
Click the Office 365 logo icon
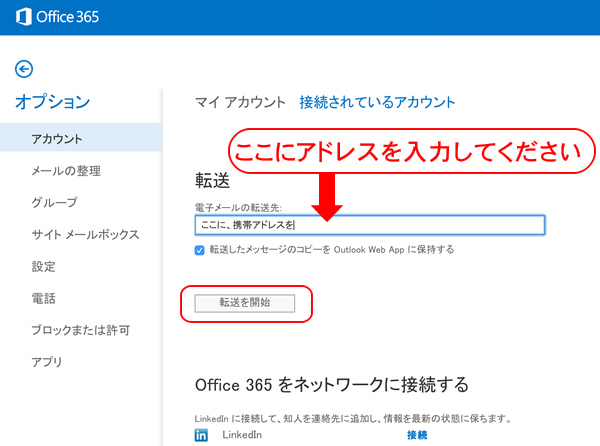(24, 17)
